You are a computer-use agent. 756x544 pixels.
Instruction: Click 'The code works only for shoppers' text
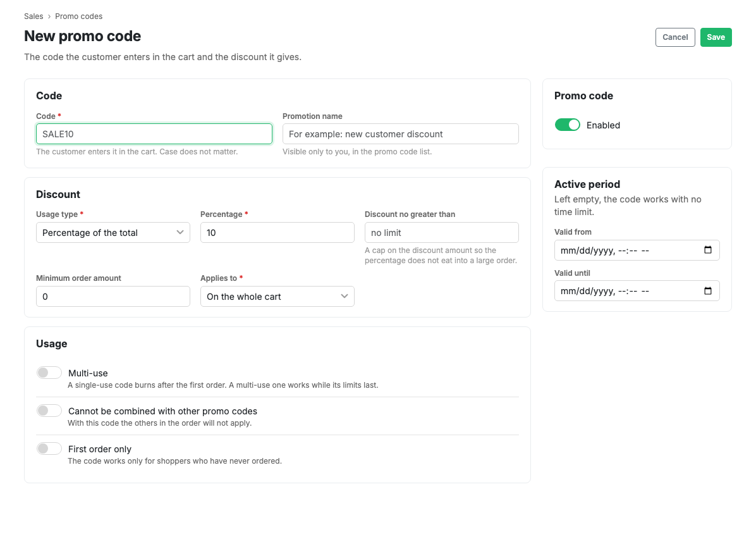click(174, 461)
